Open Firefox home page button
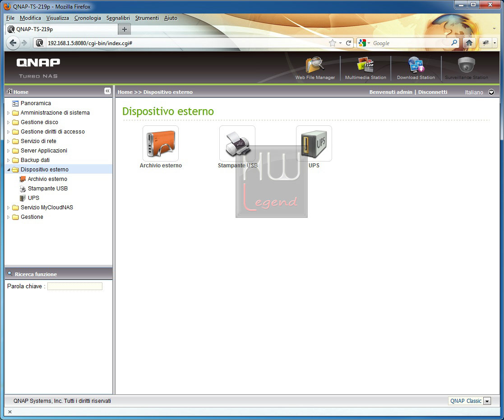Image resolution: width=504 pixels, height=420 pixels. pyautogui.click(x=469, y=43)
